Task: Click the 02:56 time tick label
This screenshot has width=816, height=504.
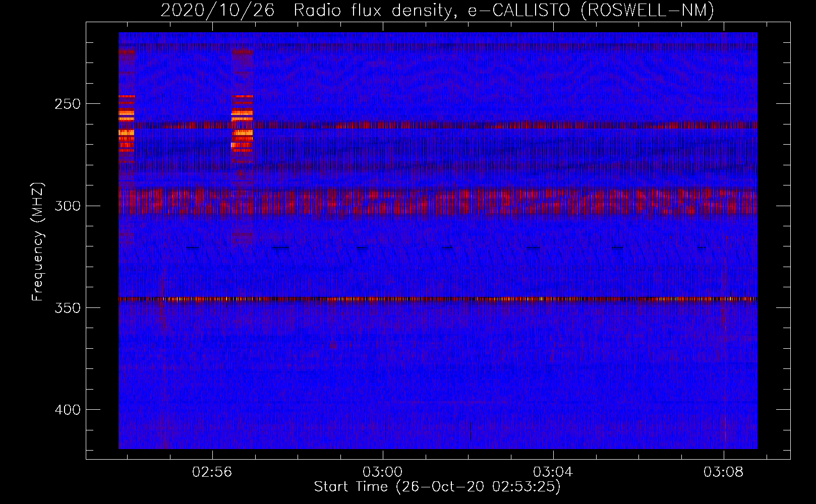Action: pos(212,472)
